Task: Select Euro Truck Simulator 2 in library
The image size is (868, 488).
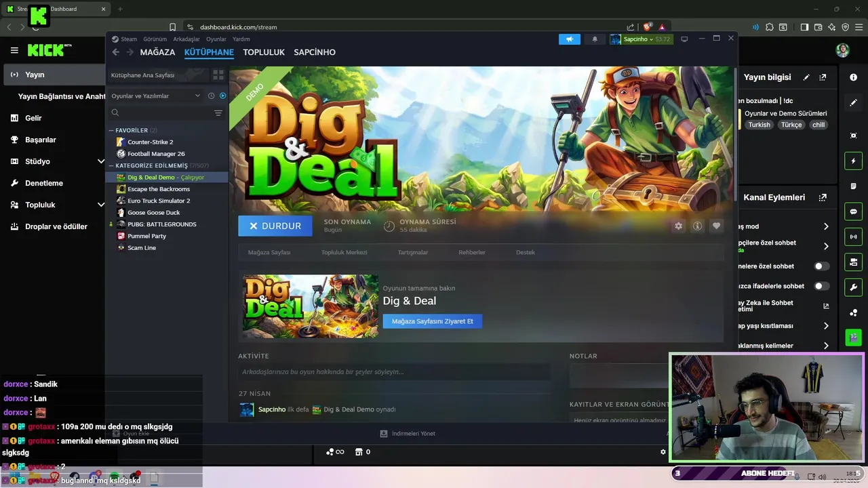Action: click(x=159, y=201)
